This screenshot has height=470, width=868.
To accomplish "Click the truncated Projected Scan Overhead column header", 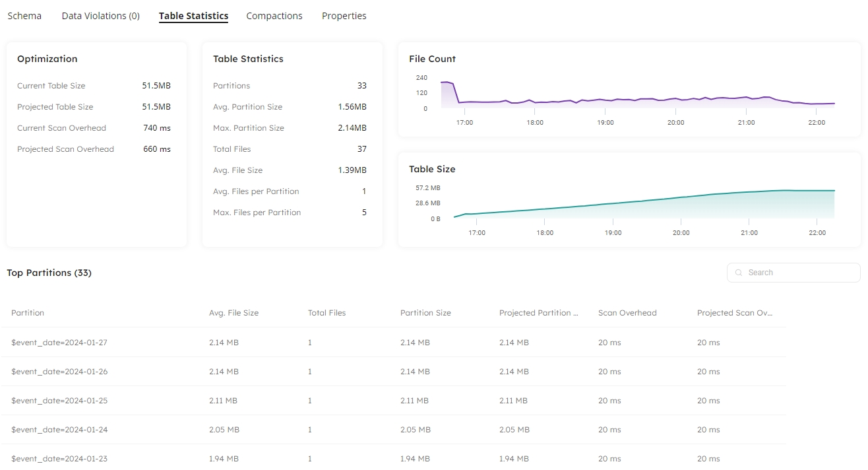I will [734, 313].
